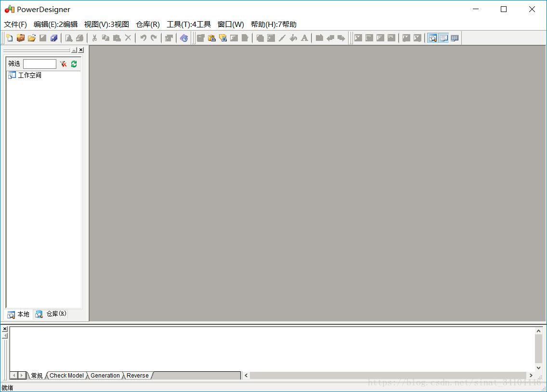Viewport: 547px width, 392px height.
Task: Clear the filter using the red funnel icon
Action: 63,63
